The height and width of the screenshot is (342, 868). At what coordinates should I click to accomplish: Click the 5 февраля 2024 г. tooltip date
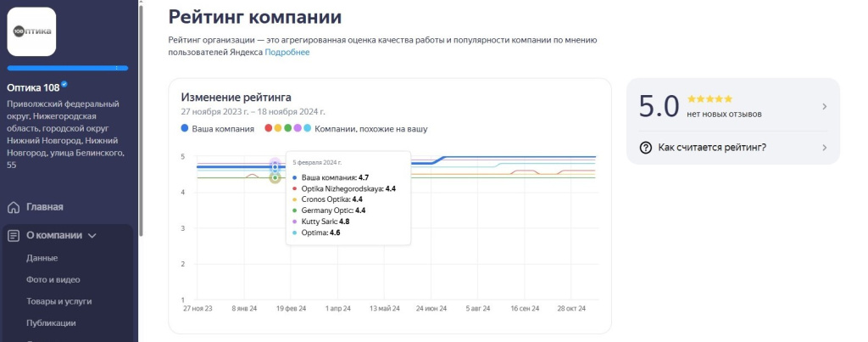pyautogui.click(x=317, y=162)
